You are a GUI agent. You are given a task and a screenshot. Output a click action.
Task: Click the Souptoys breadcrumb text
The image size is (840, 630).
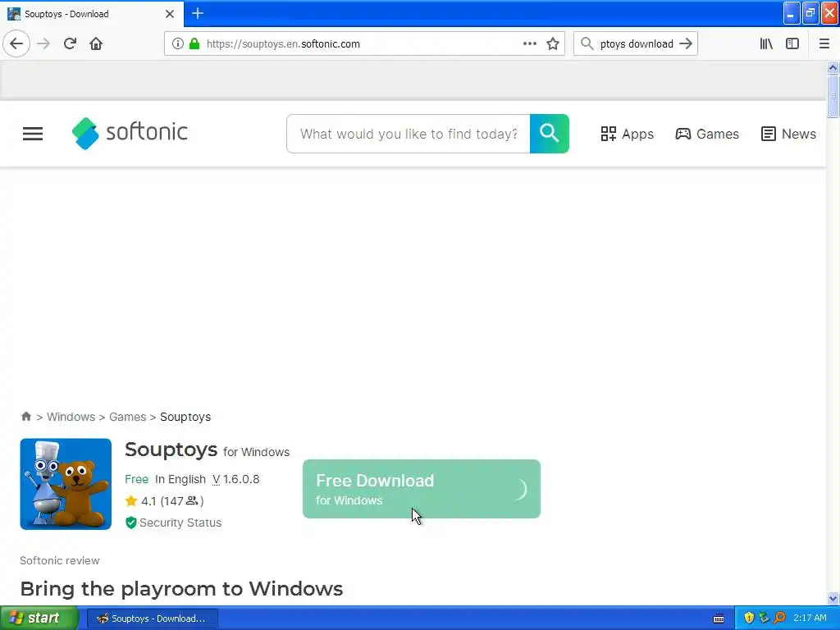click(185, 417)
